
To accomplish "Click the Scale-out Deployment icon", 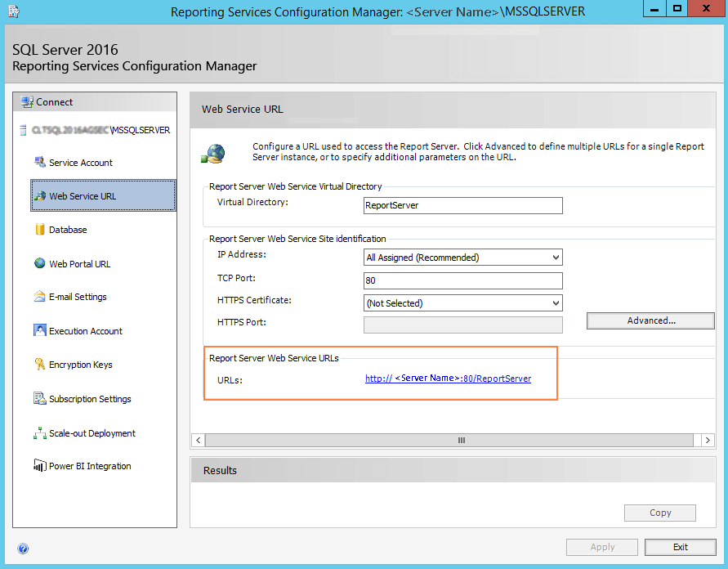I will click(39, 433).
